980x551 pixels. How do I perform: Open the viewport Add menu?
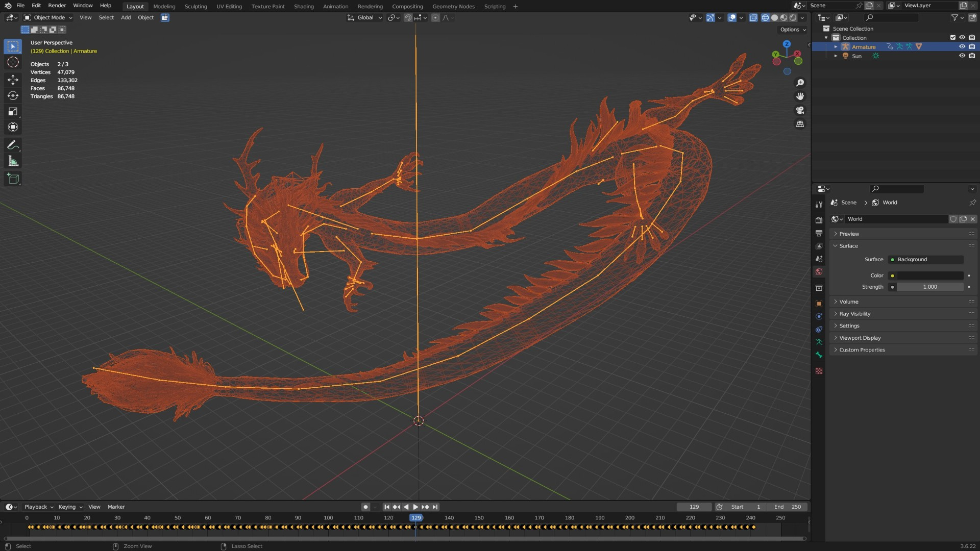click(126, 17)
